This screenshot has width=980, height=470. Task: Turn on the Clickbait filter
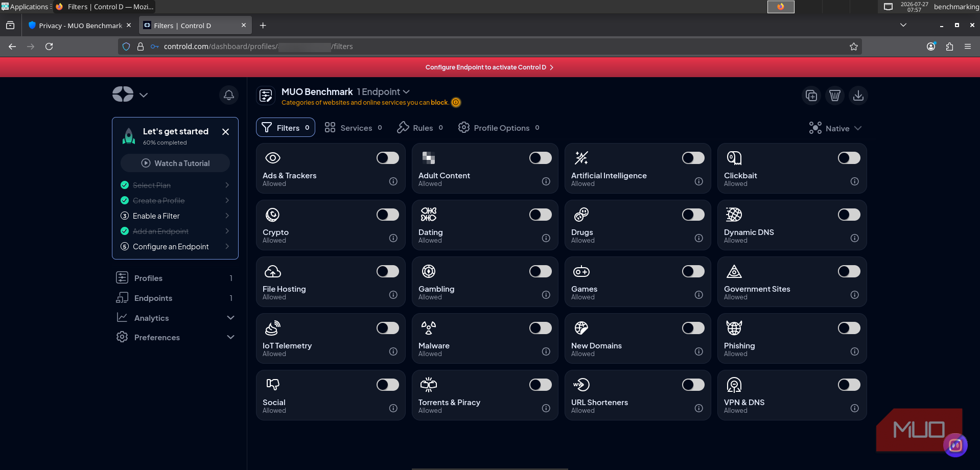849,158
